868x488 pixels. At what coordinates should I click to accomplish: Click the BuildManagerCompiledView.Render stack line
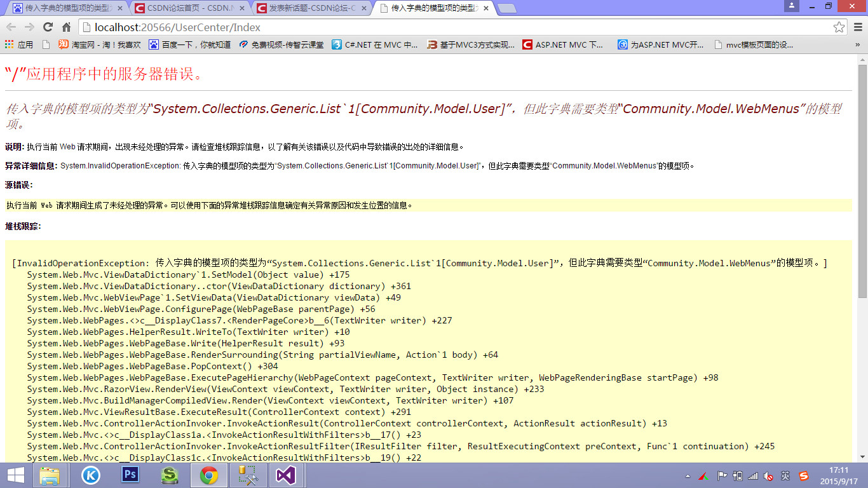tap(270, 400)
